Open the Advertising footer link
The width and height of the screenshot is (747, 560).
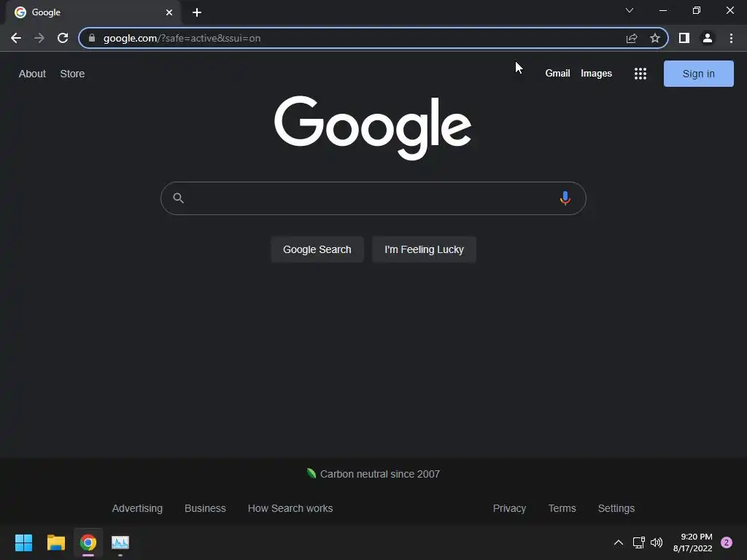[137, 508]
